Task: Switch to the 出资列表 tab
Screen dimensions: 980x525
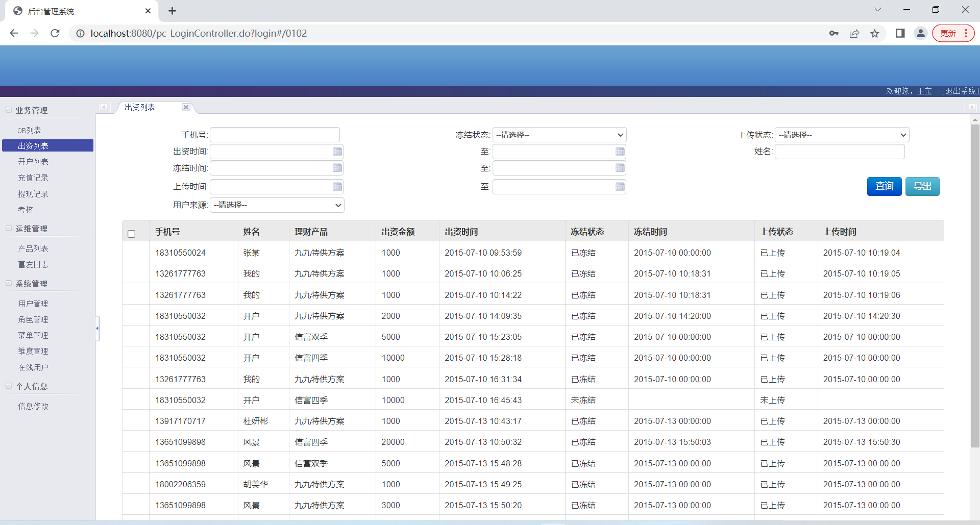Action: (140, 107)
